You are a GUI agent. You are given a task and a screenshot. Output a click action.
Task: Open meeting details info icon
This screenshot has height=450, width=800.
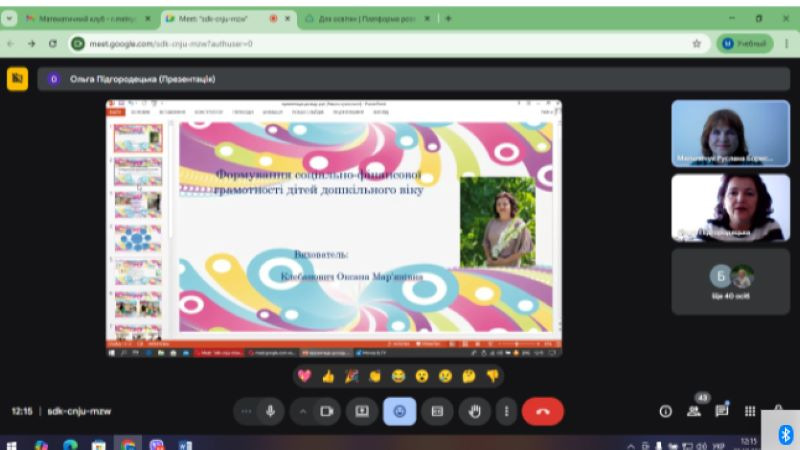[665, 411]
